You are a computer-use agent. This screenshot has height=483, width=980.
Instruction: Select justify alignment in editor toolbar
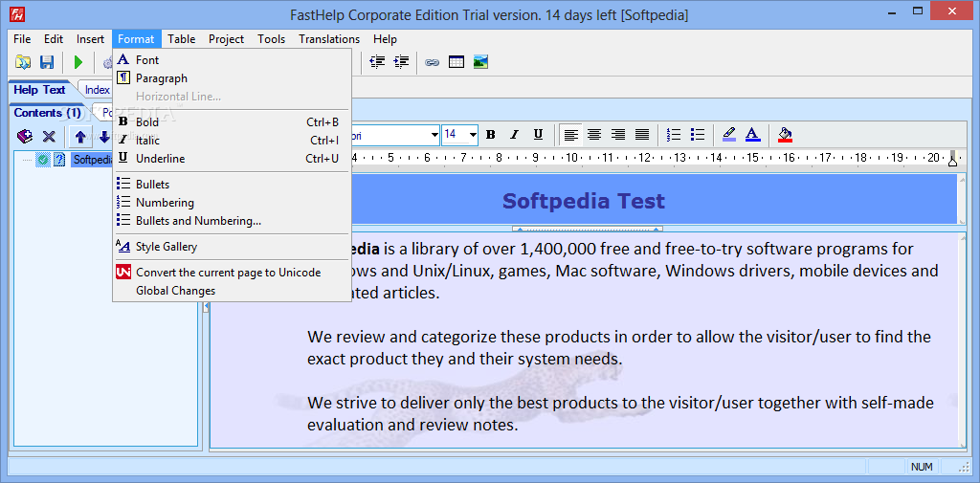[642, 134]
